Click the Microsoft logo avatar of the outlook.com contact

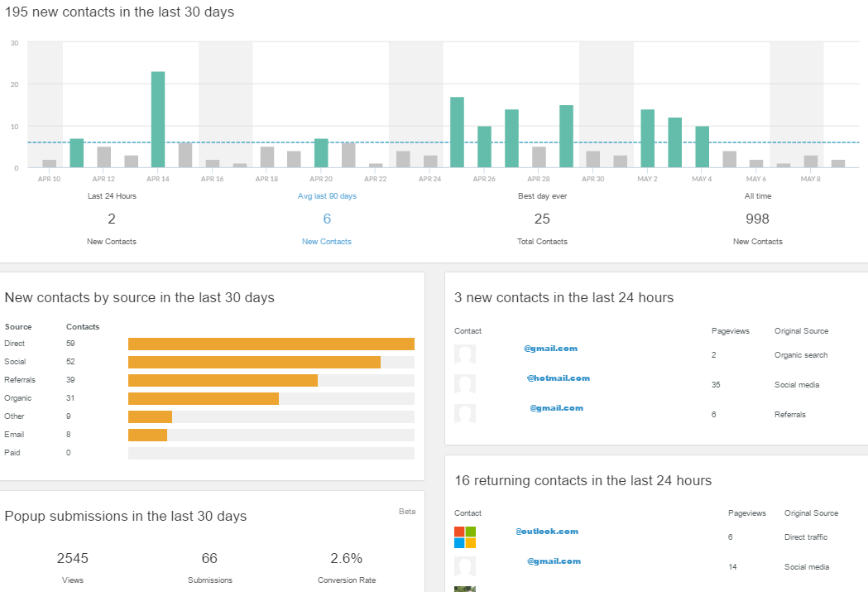[x=465, y=537]
